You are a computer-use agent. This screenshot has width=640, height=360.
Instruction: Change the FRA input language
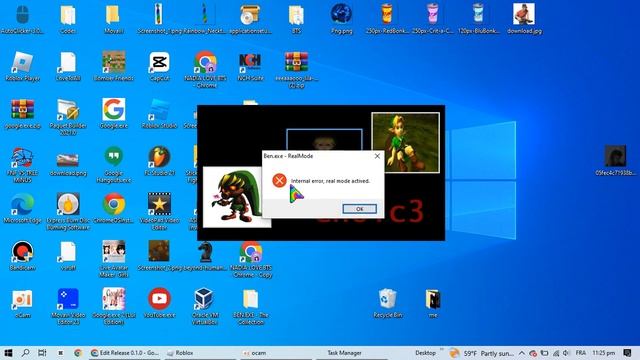click(x=580, y=353)
